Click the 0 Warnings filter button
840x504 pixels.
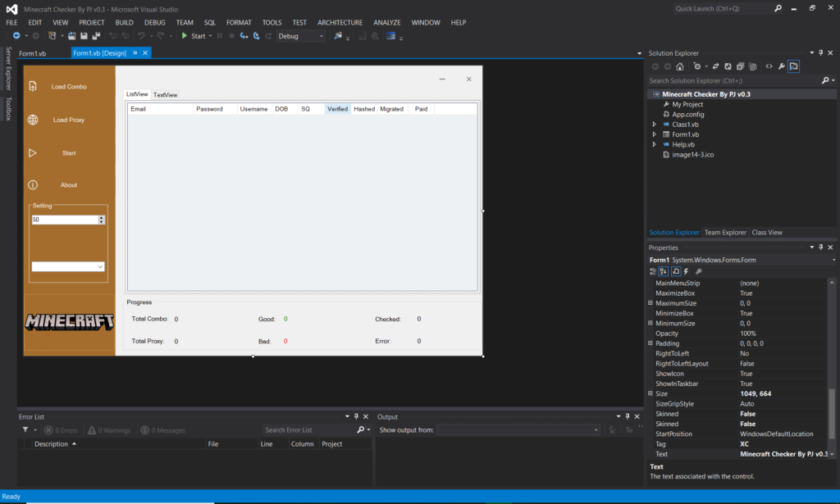pyautogui.click(x=109, y=430)
